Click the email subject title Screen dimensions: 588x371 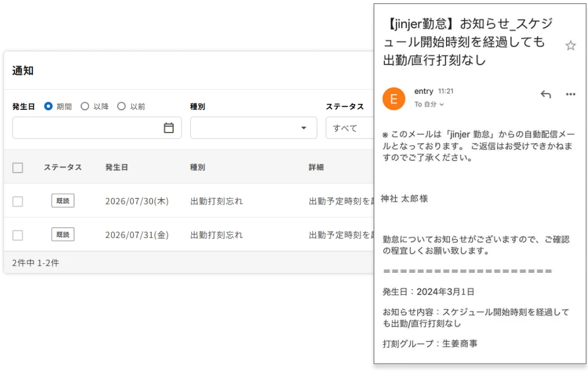468,42
